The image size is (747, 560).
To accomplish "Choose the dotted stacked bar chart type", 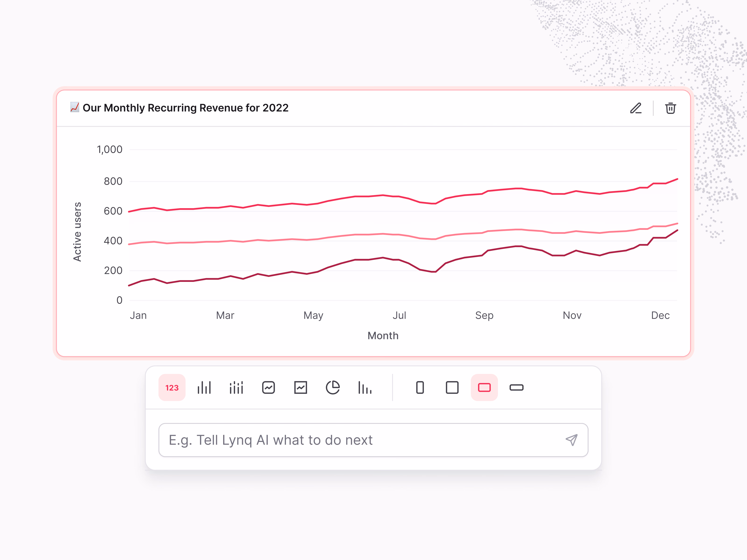I will [x=236, y=388].
